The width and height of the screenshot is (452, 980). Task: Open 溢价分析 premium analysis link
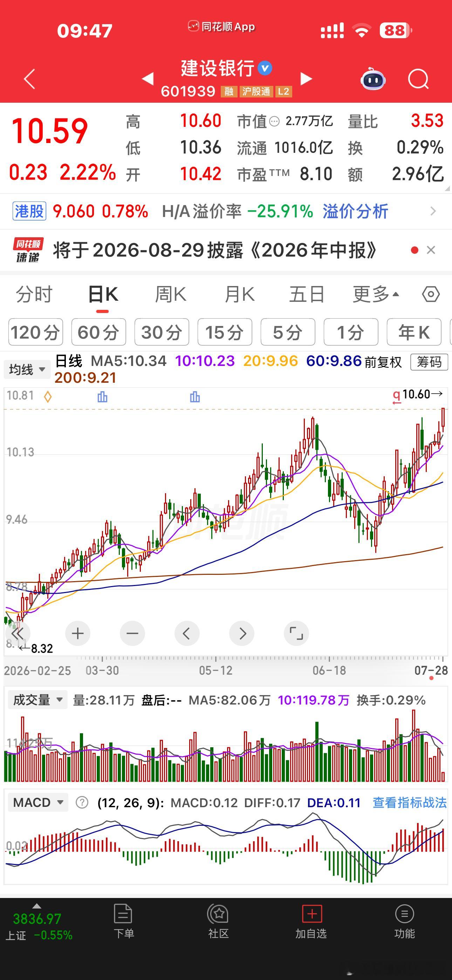[355, 211]
